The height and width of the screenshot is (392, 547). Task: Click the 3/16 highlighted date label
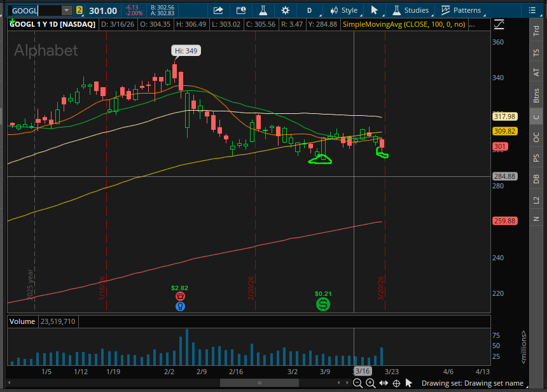[363, 371]
